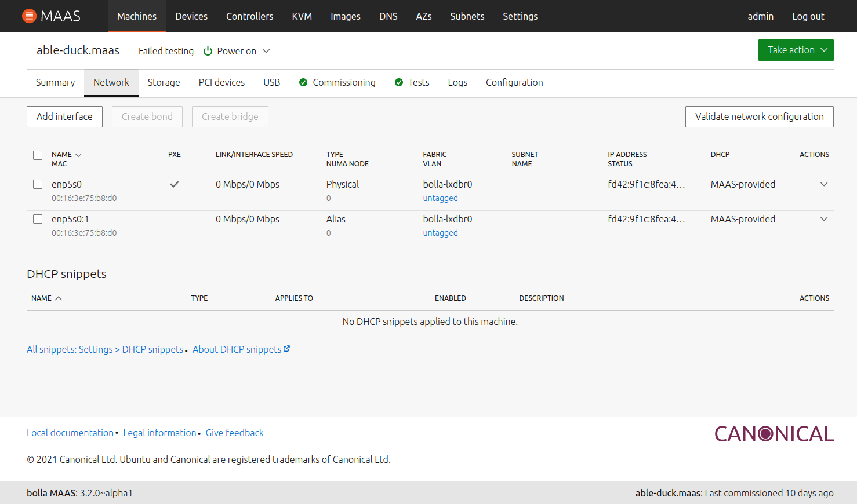The image size is (857, 504).
Task: Click Validate network configuration
Action: [759, 116]
